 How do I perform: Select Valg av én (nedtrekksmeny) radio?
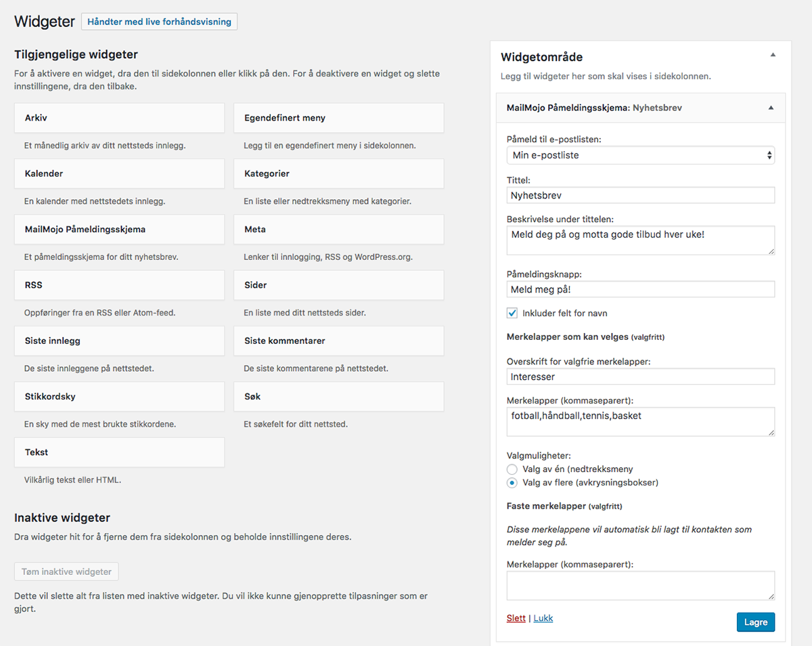512,469
